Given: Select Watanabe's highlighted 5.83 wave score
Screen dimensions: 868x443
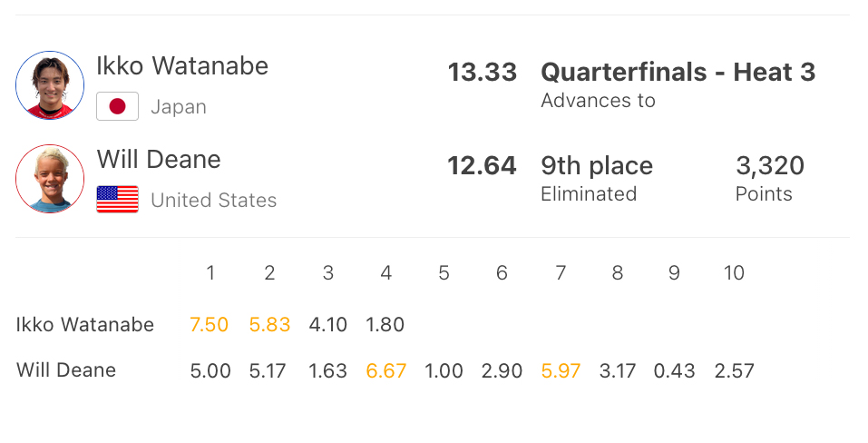Looking at the screenshot, I should tap(269, 325).
